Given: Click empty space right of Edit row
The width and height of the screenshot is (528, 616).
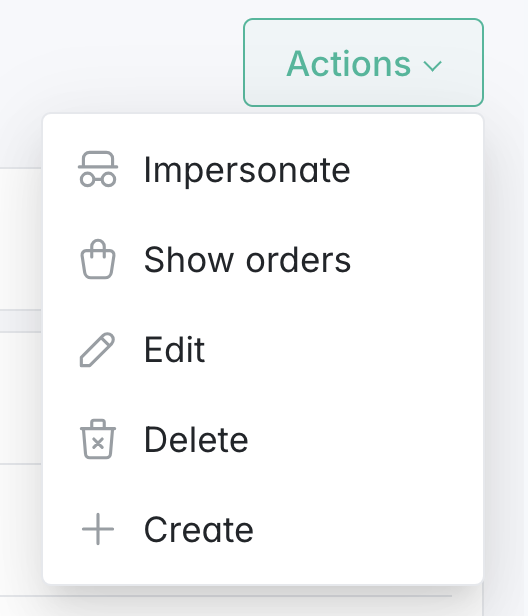Looking at the screenshot, I should pyautogui.click(x=344, y=349).
